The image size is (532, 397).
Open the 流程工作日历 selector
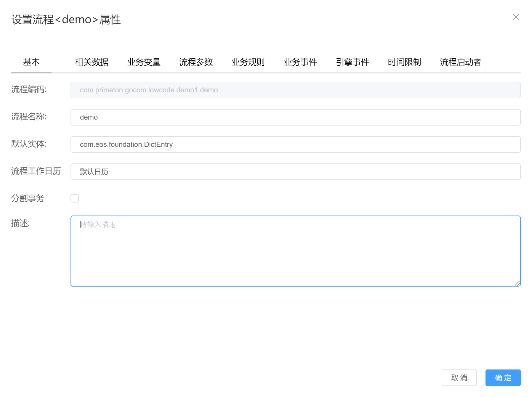pos(295,172)
